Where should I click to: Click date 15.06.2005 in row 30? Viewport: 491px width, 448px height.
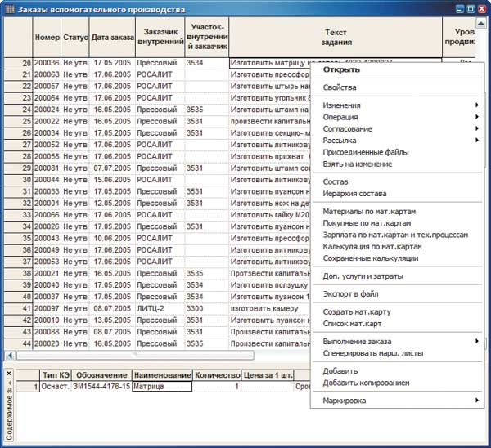(112, 180)
